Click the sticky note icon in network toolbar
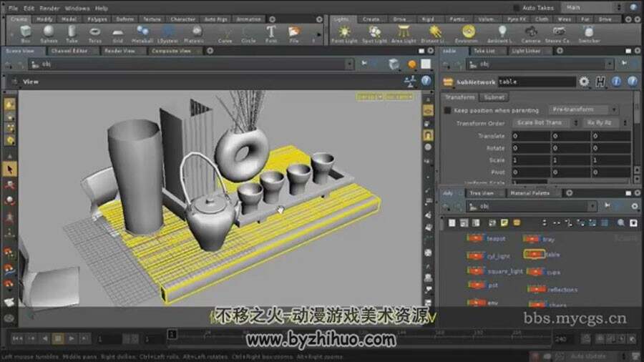 (504, 223)
